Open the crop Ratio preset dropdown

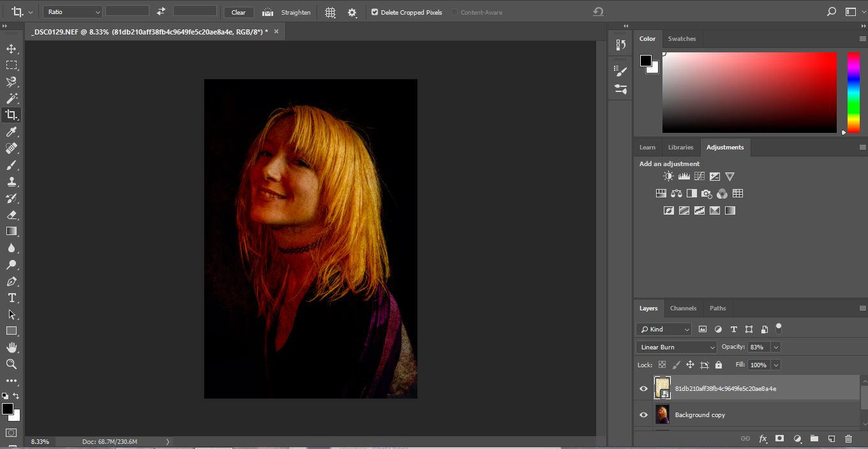point(73,12)
